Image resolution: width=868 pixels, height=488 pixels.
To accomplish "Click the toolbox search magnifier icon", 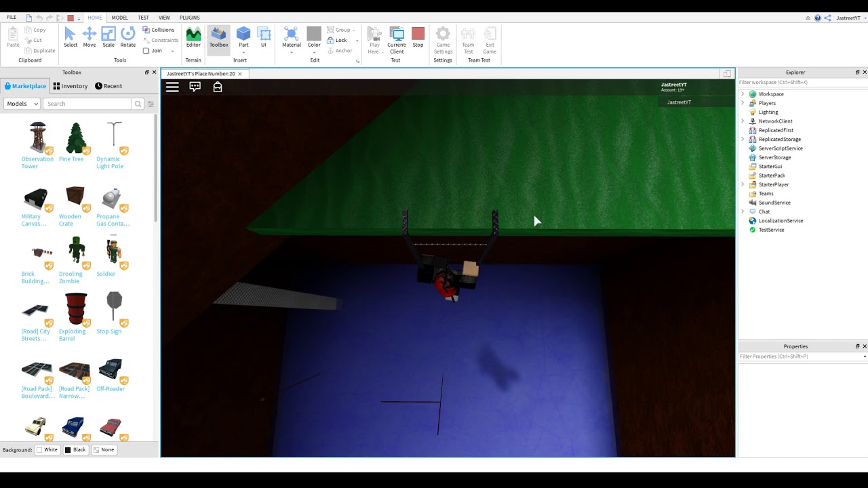I will tap(138, 104).
